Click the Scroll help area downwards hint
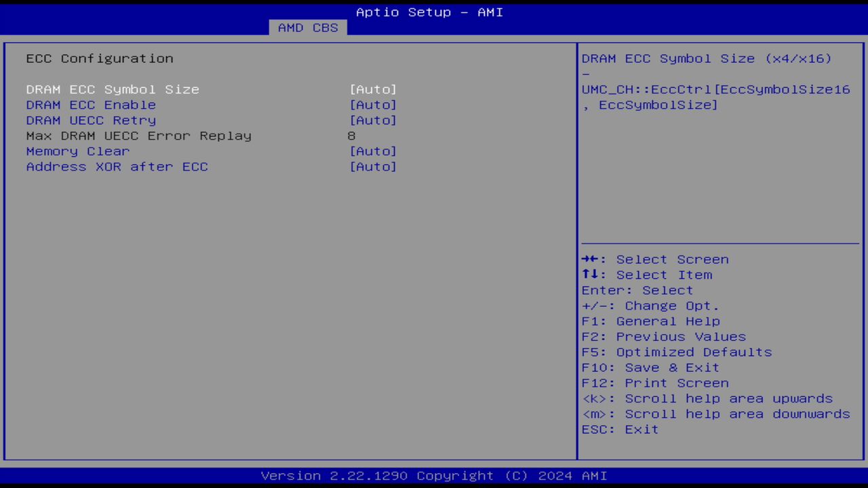 pyautogui.click(x=716, y=414)
